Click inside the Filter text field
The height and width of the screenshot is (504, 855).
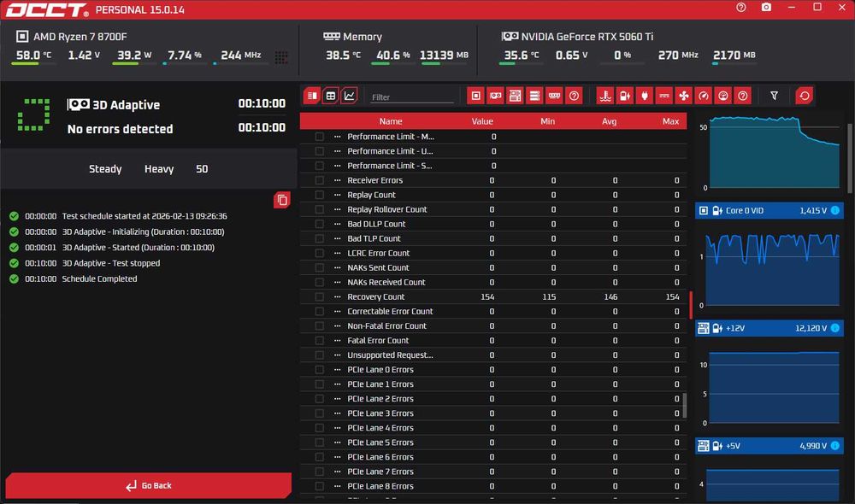tap(412, 97)
